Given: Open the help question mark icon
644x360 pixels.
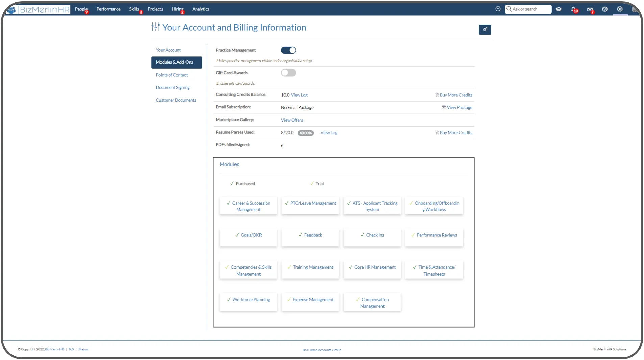Looking at the screenshot, I should pos(605,9).
